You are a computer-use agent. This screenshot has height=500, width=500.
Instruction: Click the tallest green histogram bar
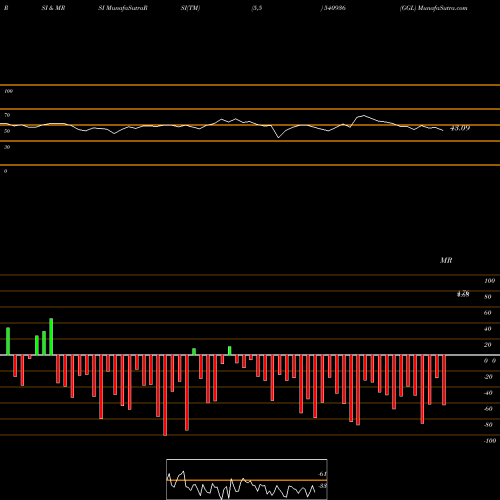click(x=51, y=337)
